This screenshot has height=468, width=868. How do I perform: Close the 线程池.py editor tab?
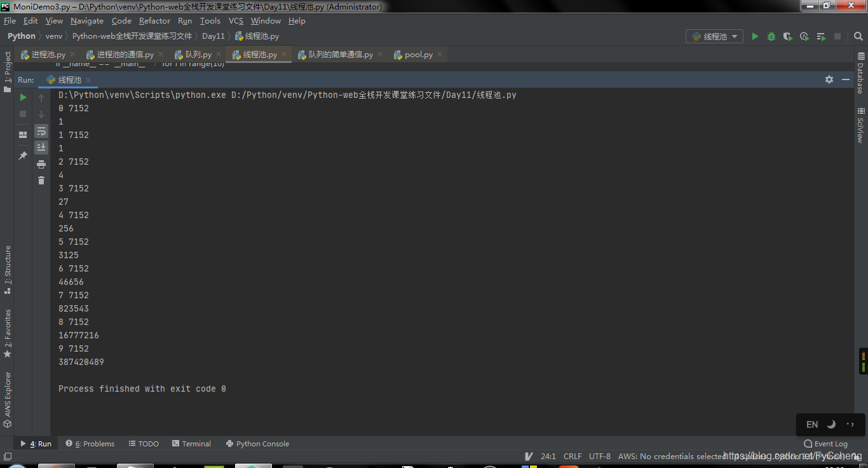[x=284, y=55]
